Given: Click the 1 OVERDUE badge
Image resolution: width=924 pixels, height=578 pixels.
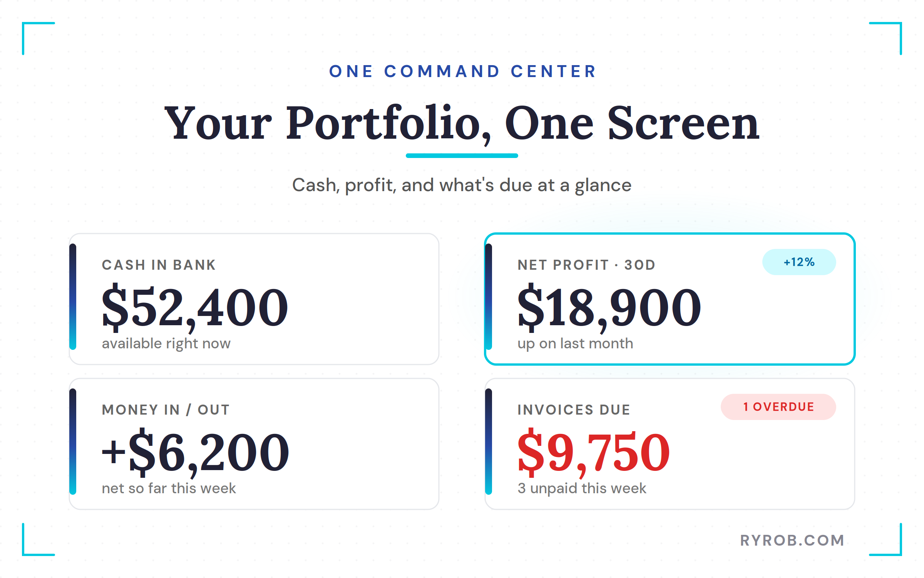Looking at the screenshot, I should pyautogui.click(x=778, y=407).
